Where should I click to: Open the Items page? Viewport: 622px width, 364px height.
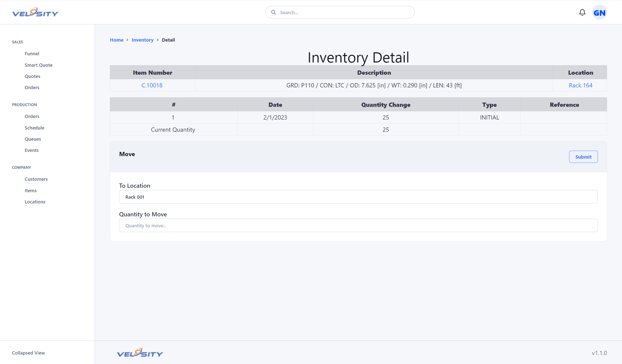click(31, 190)
